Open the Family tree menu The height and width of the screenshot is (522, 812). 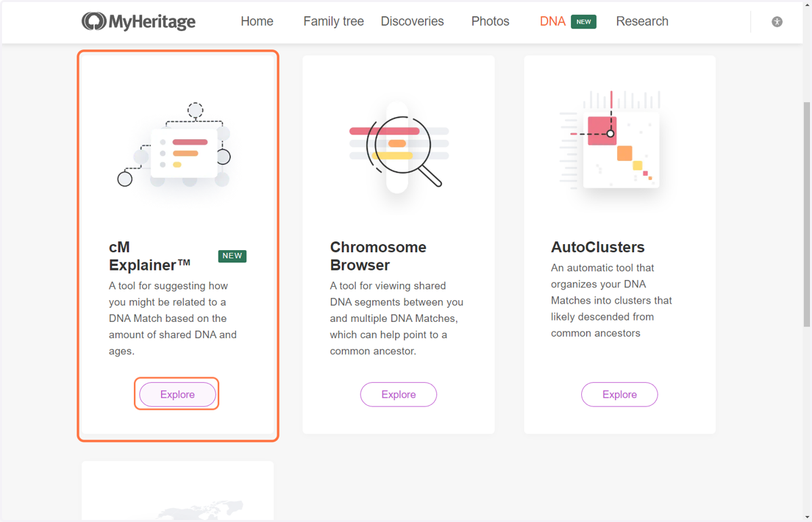334,22
